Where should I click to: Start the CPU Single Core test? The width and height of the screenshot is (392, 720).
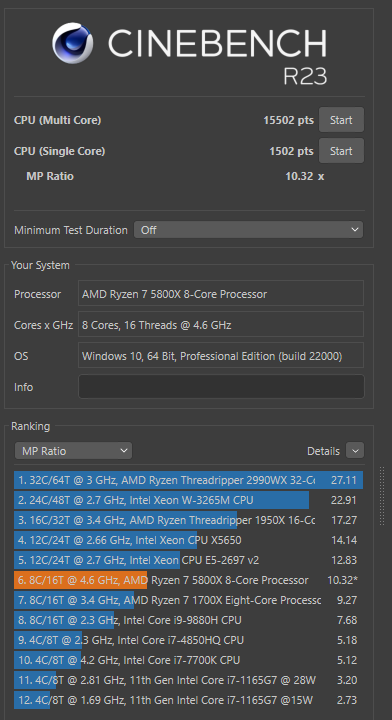341,151
